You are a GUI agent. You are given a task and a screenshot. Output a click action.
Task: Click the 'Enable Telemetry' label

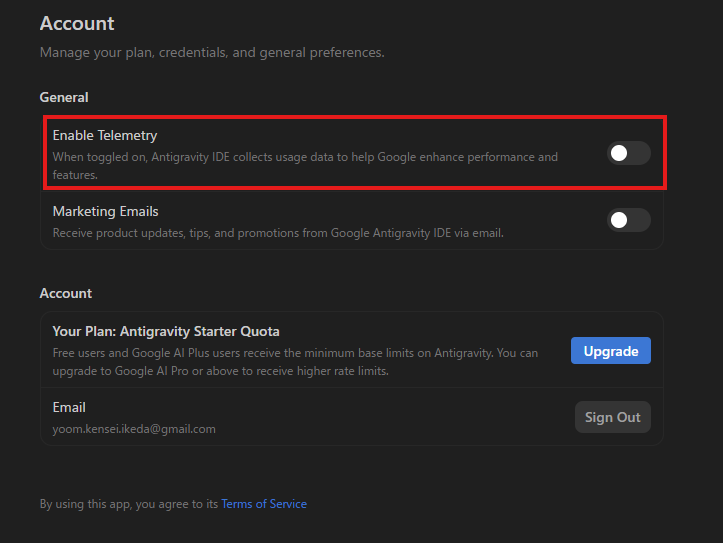[105, 136]
